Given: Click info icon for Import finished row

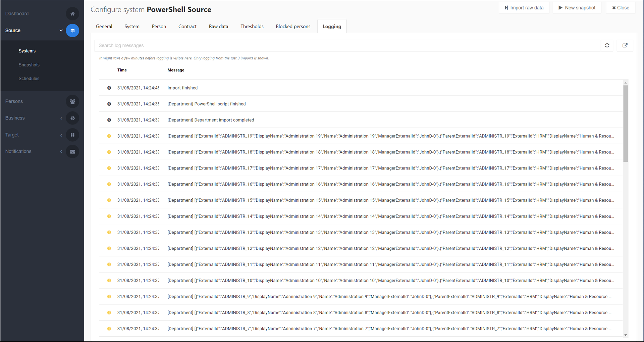Looking at the screenshot, I should coord(109,88).
